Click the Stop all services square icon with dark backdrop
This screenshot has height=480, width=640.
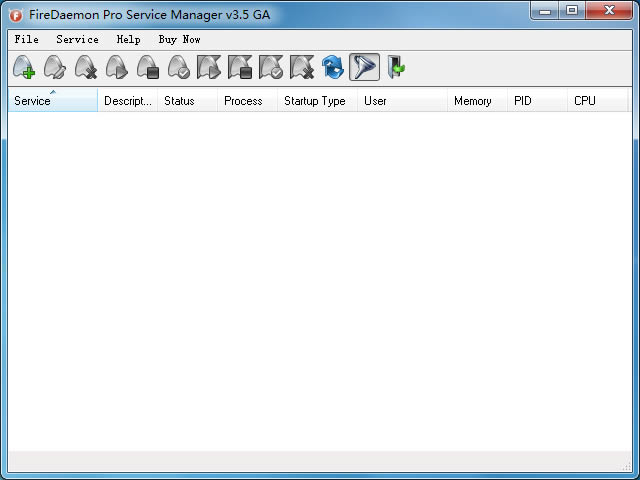(x=240, y=67)
